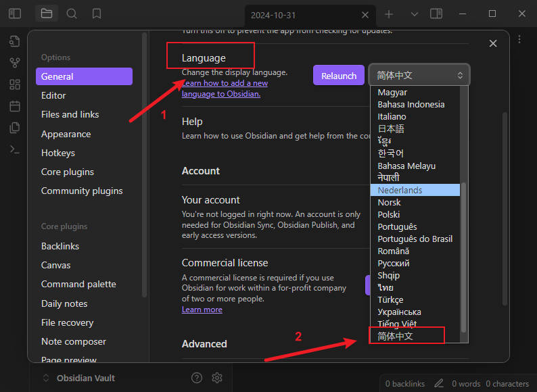537x392 pixels.
Task: Click the 0 backlinks status item
Action: 405,384
